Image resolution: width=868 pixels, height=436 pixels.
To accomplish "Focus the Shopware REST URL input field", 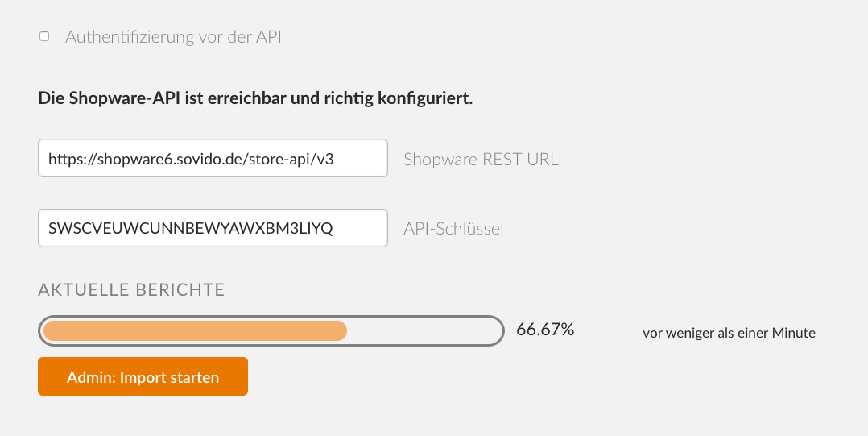I will pyautogui.click(x=213, y=159).
